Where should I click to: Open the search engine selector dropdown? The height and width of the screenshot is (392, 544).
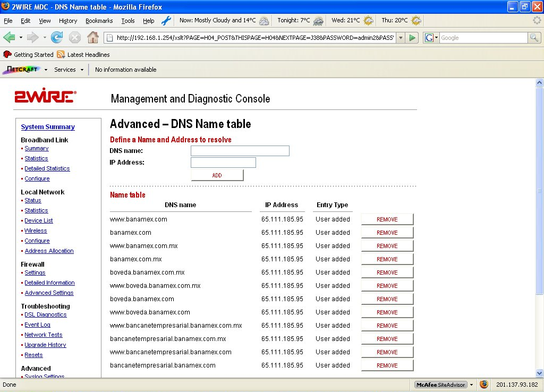437,38
